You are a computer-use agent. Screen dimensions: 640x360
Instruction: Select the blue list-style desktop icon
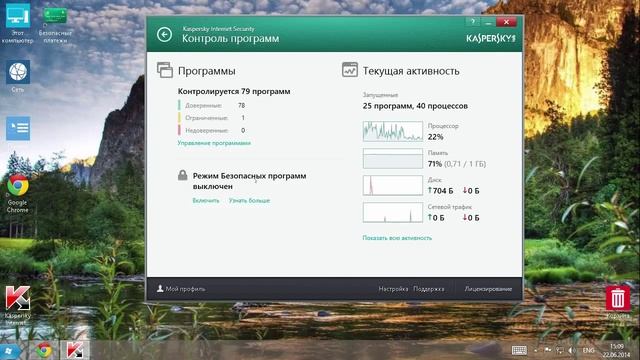pyautogui.click(x=18, y=129)
